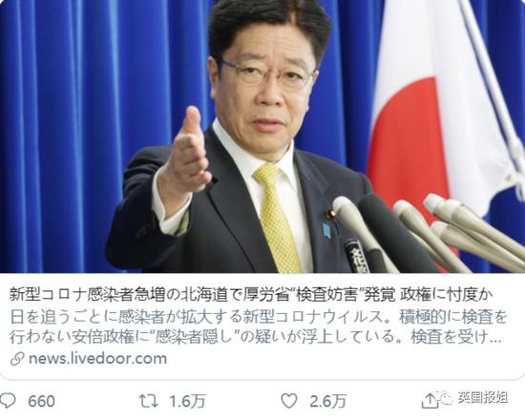Image resolution: width=525 pixels, height=420 pixels.
Task: Click the 1.6万 retweet count
Action: click(x=187, y=401)
